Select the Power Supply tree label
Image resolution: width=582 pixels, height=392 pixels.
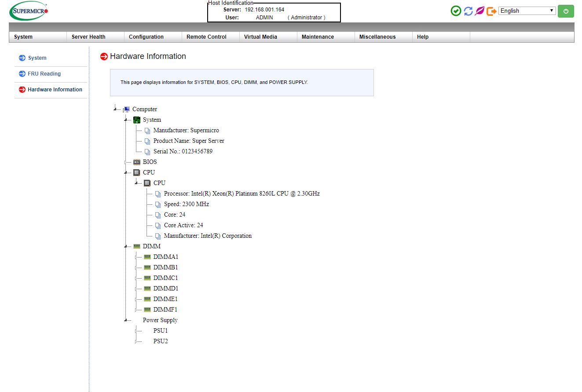(160, 320)
